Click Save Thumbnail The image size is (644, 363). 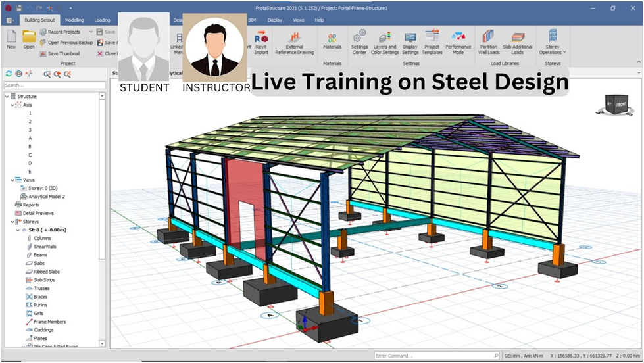pyautogui.click(x=60, y=53)
